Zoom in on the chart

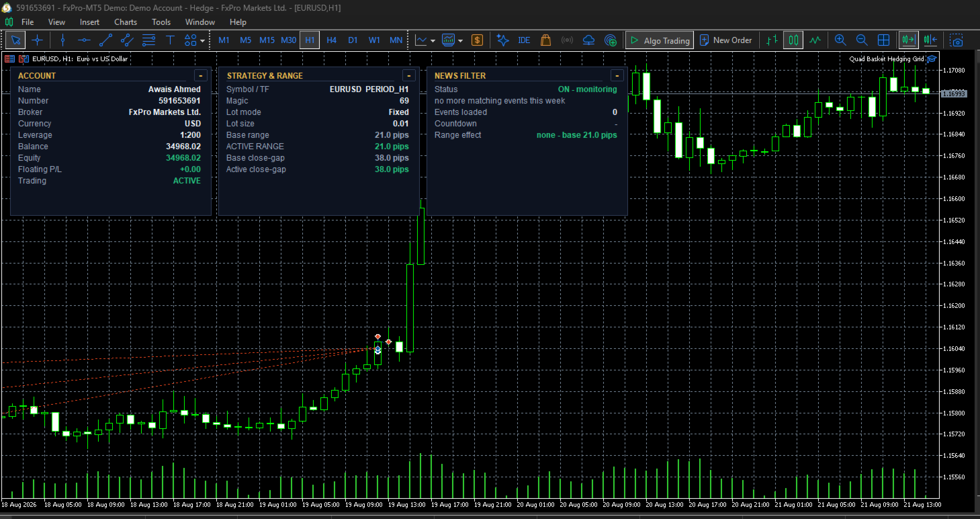(x=840, y=40)
